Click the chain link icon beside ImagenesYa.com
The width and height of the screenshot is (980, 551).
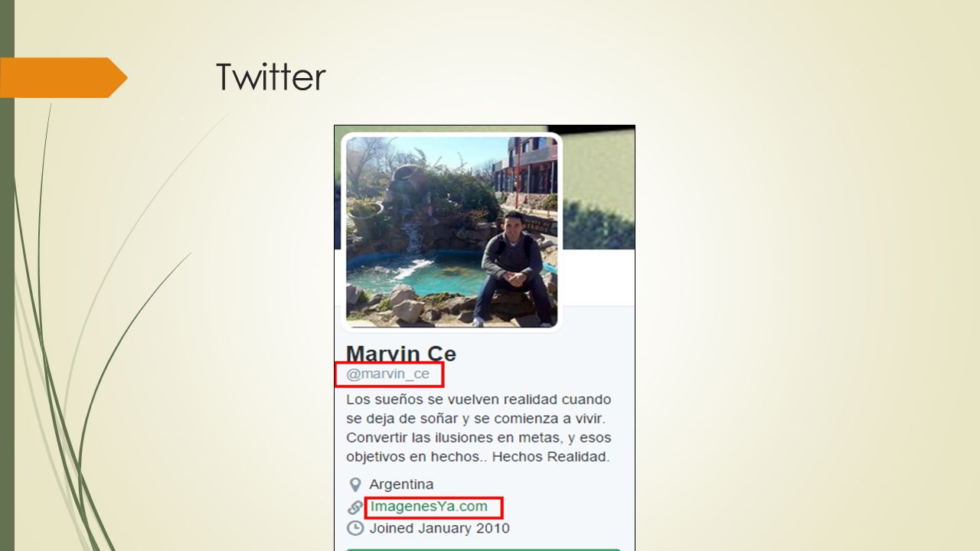(355, 507)
